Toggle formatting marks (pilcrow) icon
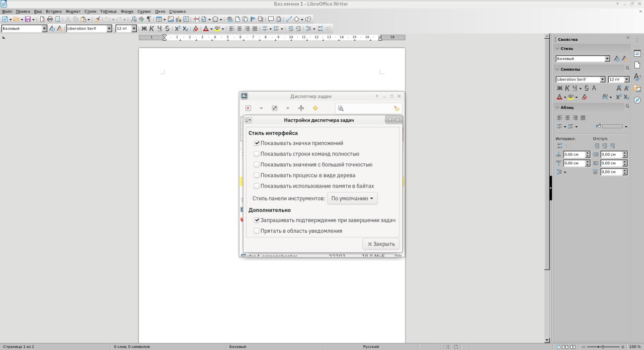 [148, 19]
